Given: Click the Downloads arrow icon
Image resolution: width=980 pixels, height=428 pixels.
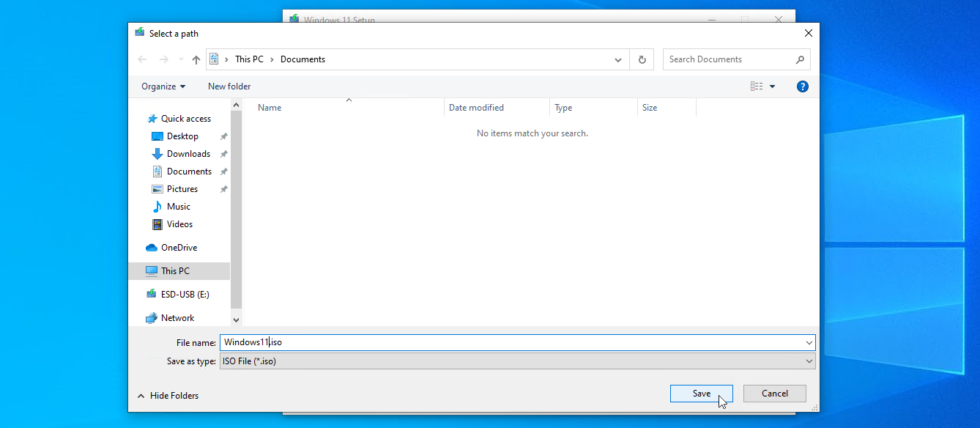Looking at the screenshot, I should (157, 154).
